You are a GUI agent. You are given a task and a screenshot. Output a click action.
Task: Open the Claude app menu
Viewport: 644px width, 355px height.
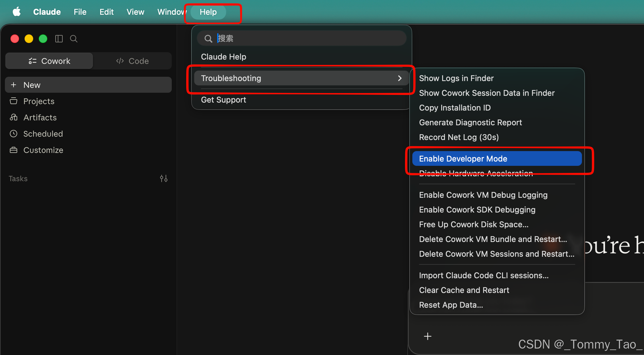pyautogui.click(x=47, y=12)
